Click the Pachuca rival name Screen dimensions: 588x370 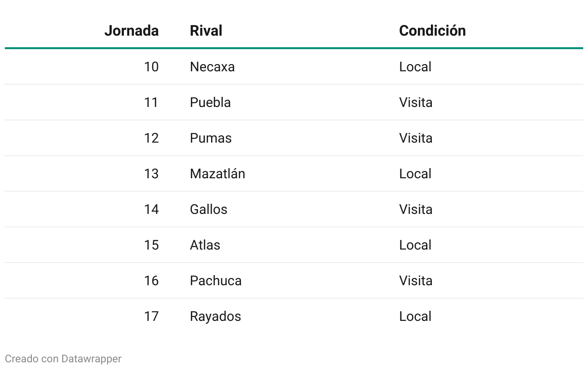pyautogui.click(x=215, y=280)
